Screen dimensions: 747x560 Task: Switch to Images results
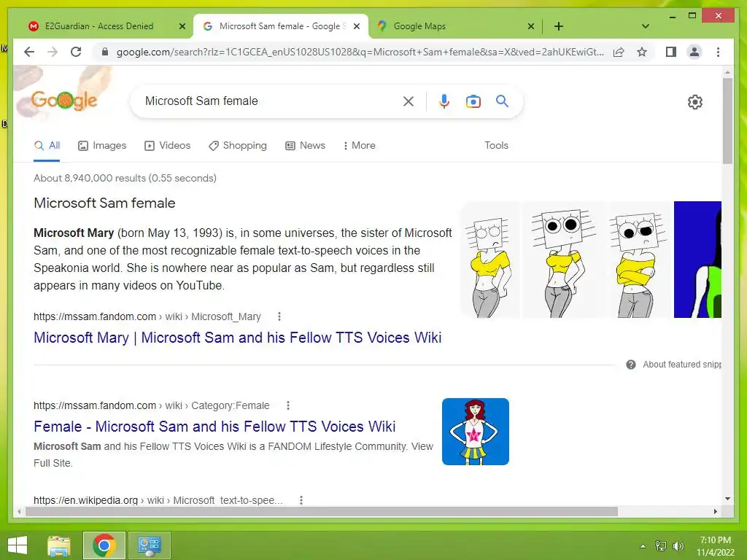coord(102,146)
